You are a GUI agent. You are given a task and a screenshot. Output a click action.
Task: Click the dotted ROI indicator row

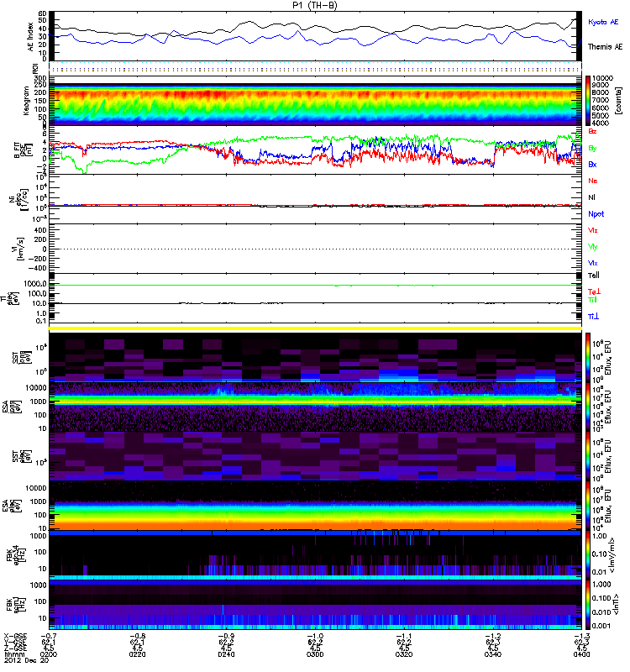315,69
